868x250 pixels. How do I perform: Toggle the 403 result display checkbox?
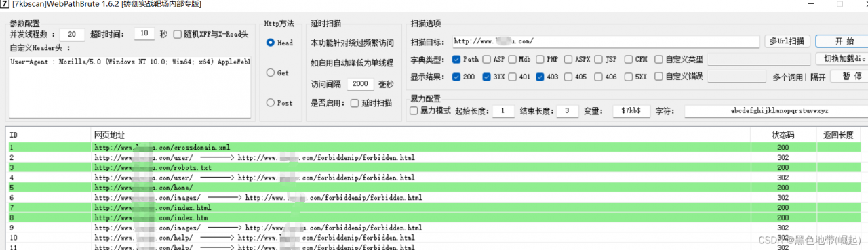[540, 77]
